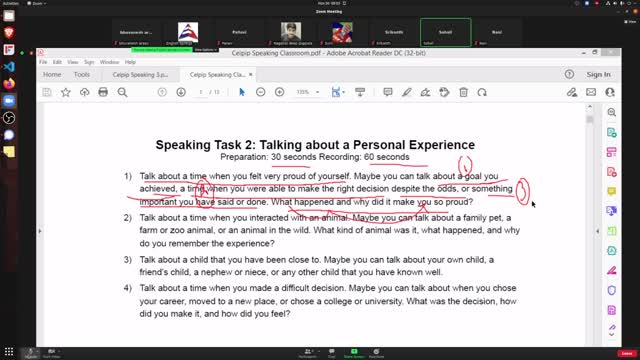Switch to the Home tab

tap(52, 74)
